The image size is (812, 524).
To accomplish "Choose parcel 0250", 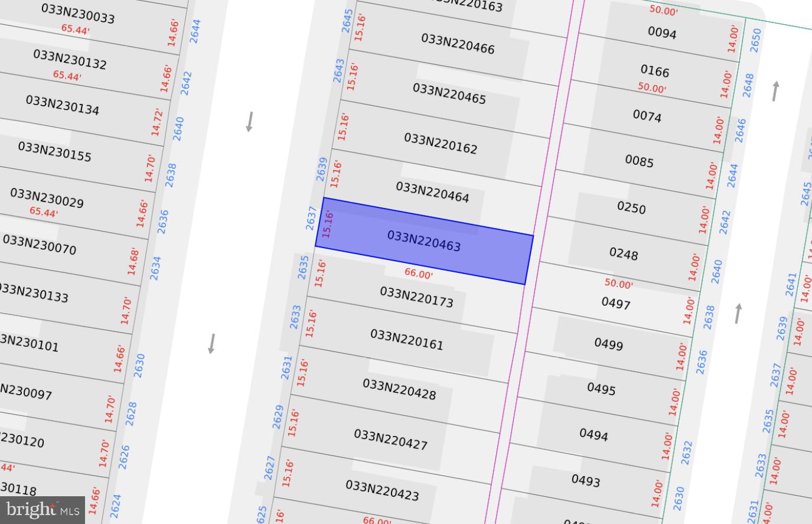I will 631,207.
